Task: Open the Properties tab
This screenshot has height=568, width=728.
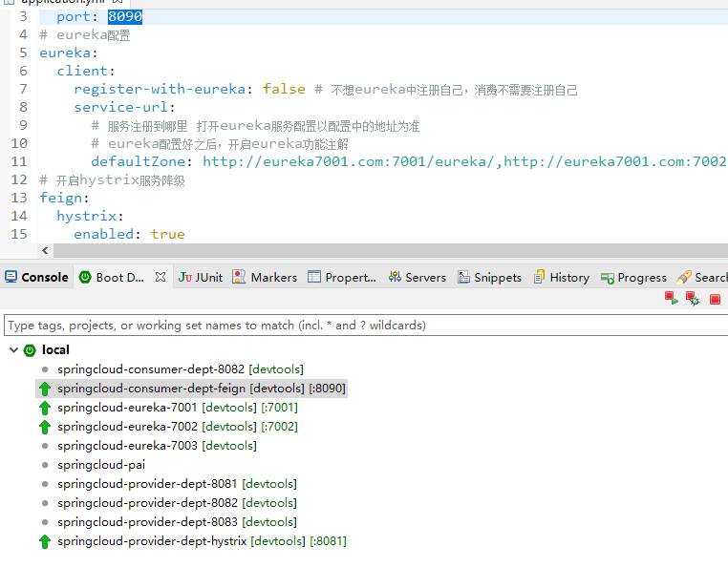Action: 342,277
